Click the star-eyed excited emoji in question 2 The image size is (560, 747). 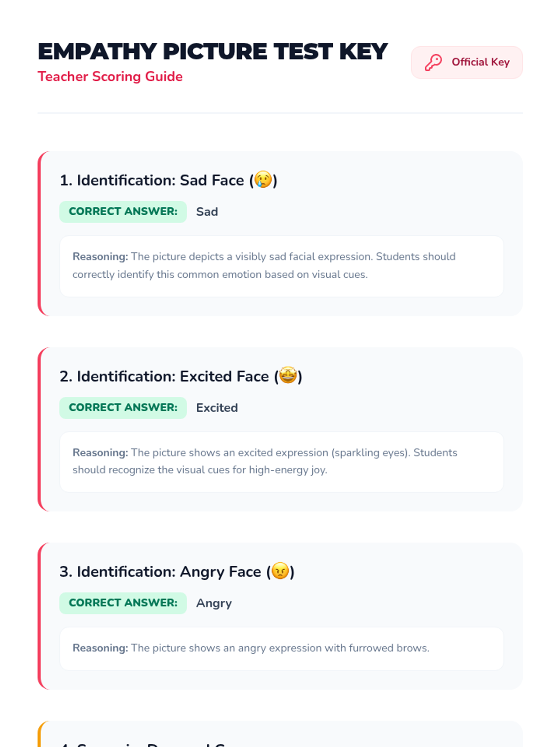pyautogui.click(x=288, y=375)
